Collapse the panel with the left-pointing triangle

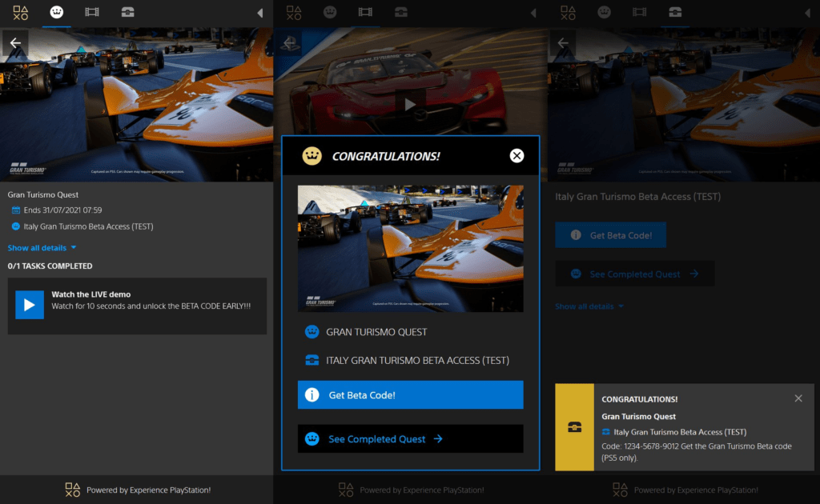pos(260,12)
